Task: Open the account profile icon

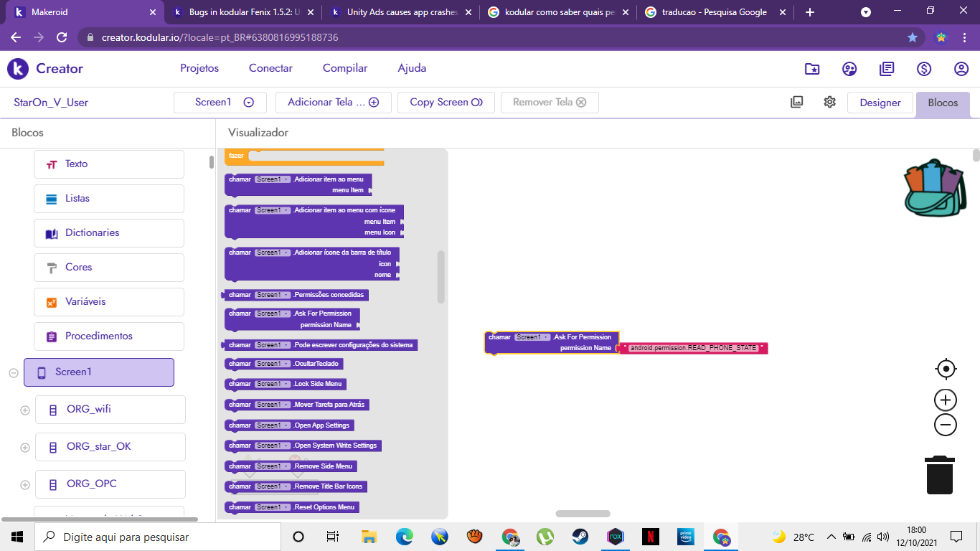Action: pos(961,69)
